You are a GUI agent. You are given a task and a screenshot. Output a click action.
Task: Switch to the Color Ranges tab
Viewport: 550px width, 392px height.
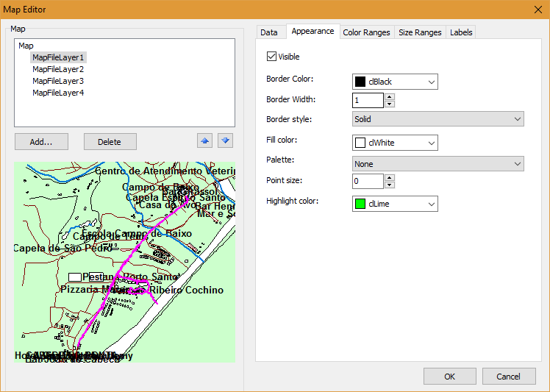click(x=366, y=32)
